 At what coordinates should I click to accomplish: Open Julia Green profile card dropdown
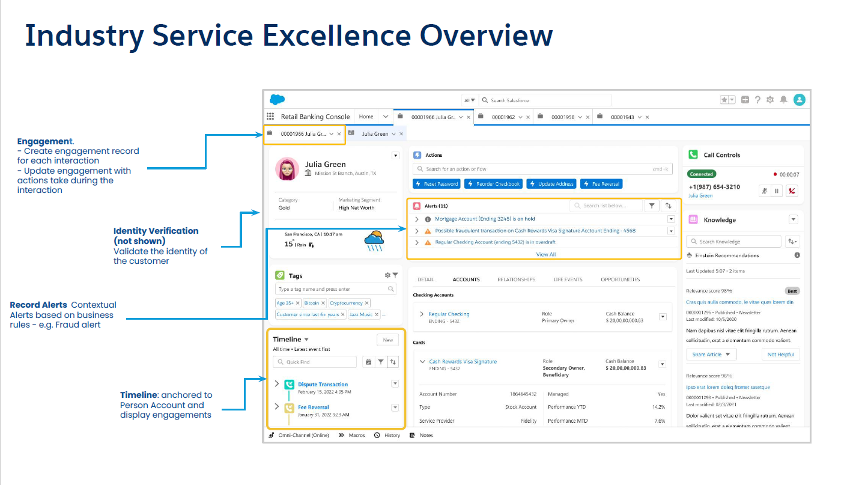click(395, 156)
